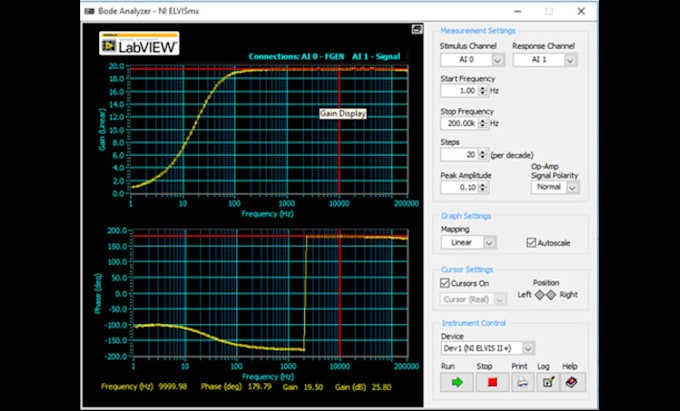
Task: Click the Gain 19.50 readout
Action: tap(303, 387)
